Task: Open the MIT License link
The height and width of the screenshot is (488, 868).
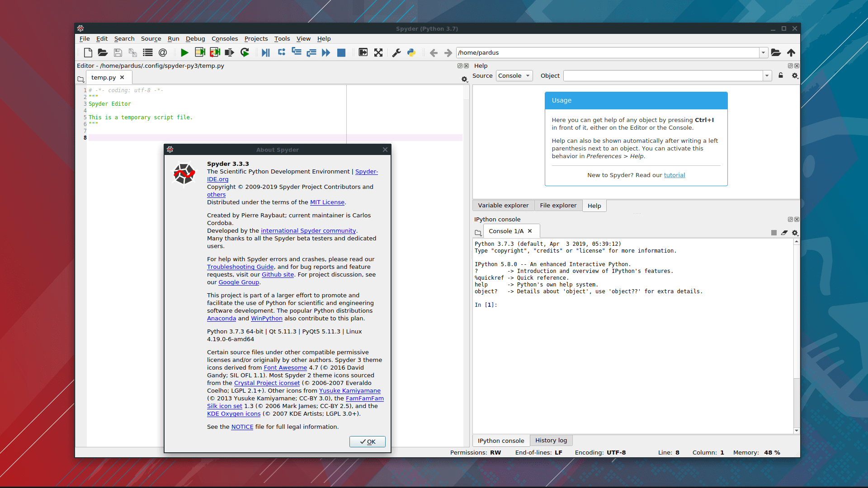Action: click(327, 202)
